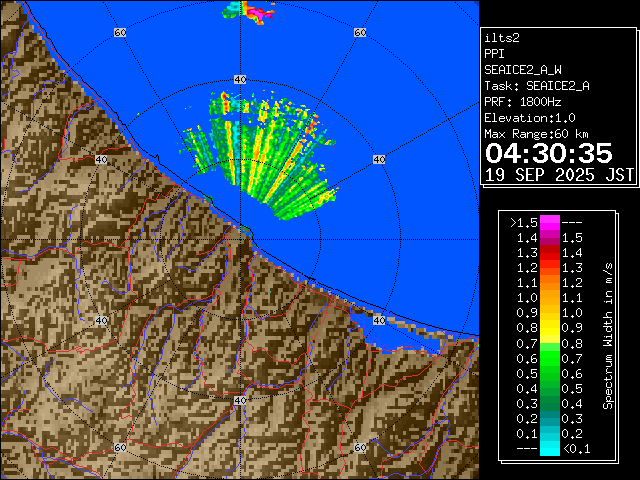Click the '>1.5' legend value label
This screenshot has height=480, width=640.
[x=524, y=222]
